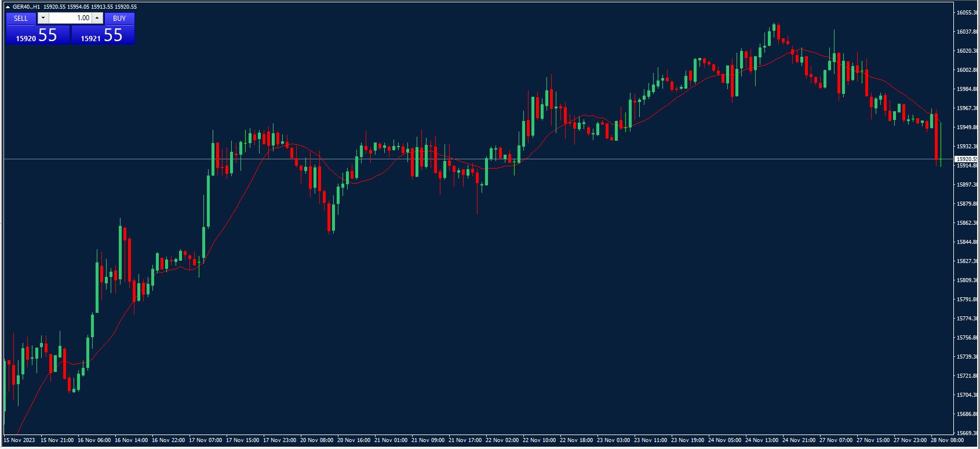This screenshot has width=980, height=449.
Task: Click the 24 Nov 13:00 time label
Action: 762,440
